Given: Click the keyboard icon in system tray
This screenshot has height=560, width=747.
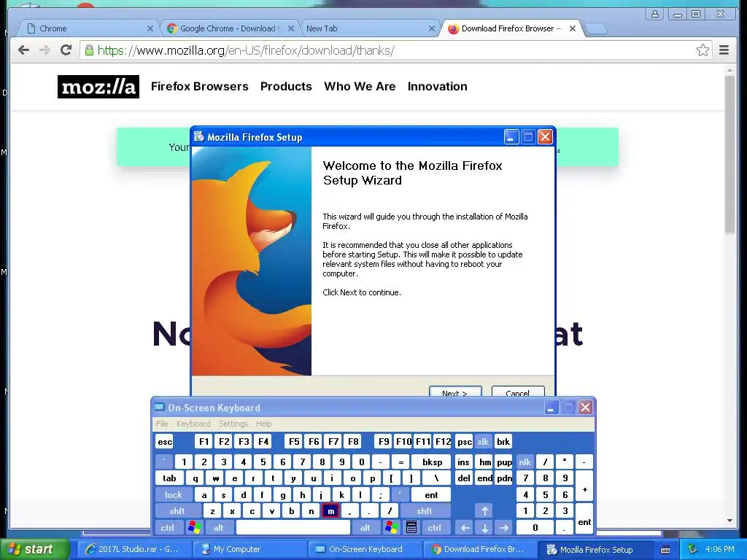Looking at the screenshot, I should [665, 550].
